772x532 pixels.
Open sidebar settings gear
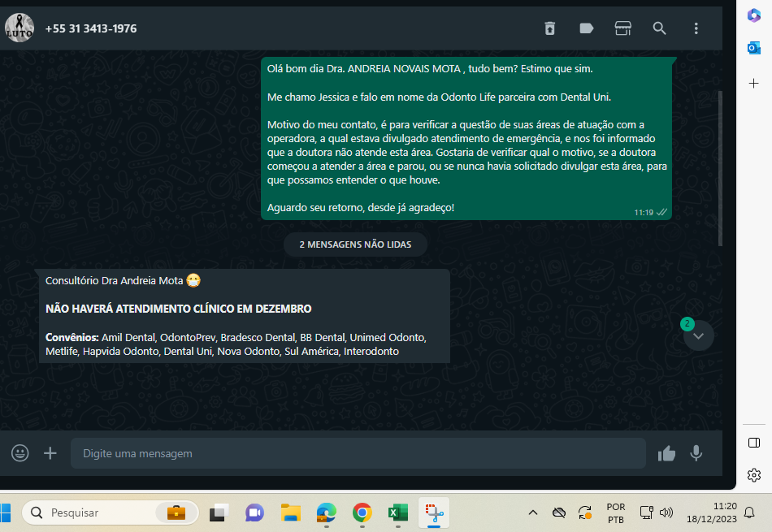tap(754, 475)
